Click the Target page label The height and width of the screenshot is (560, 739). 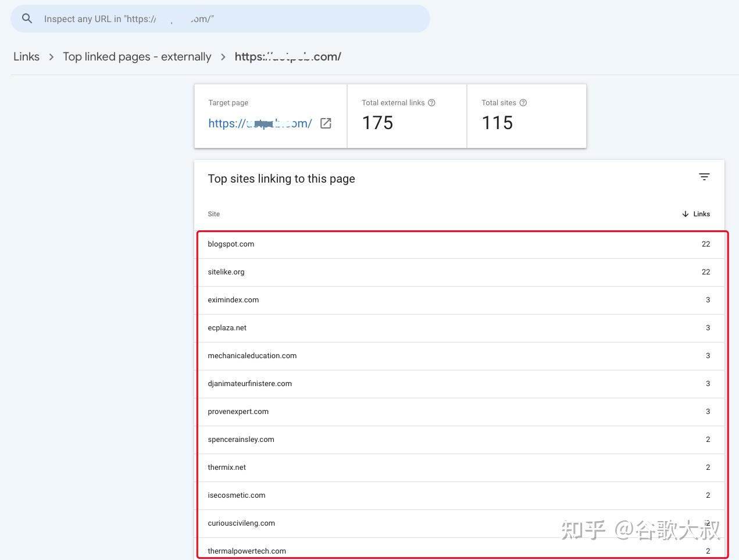[x=228, y=102]
